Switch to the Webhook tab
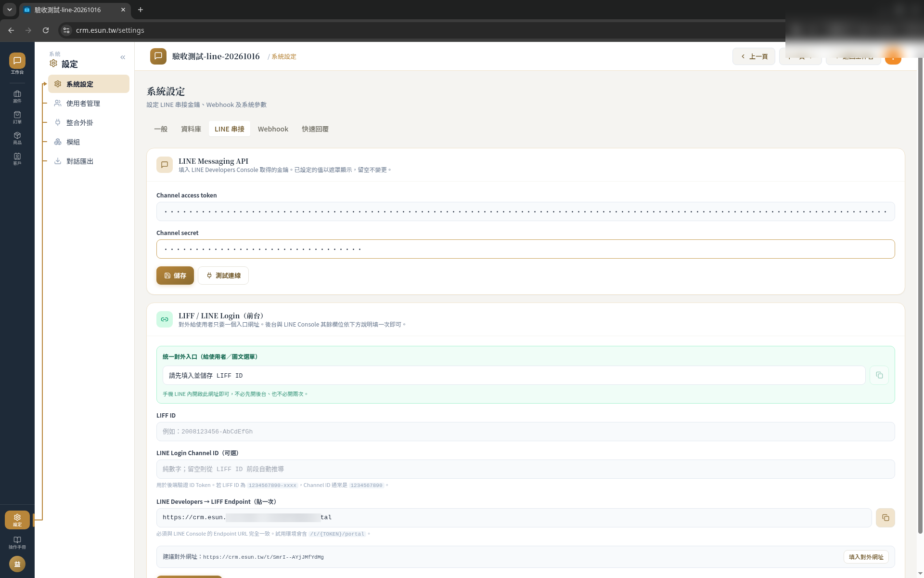924x578 pixels. [x=273, y=129]
